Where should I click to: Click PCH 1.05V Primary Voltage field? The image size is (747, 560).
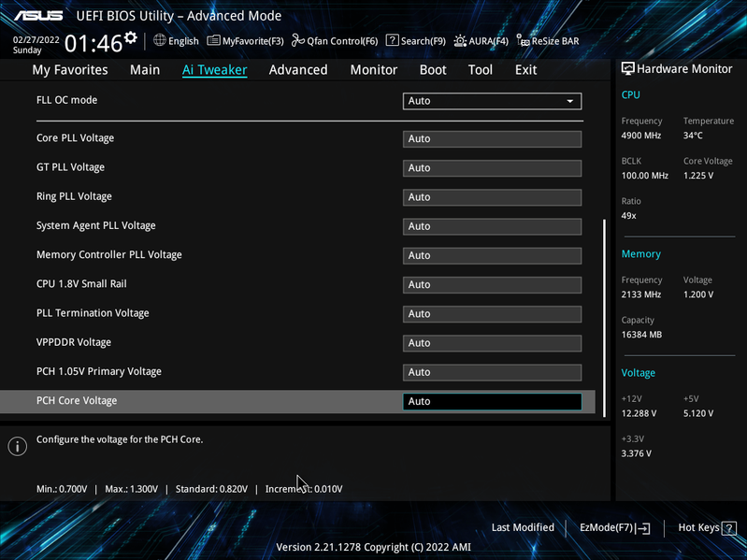(x=492, y=372)
